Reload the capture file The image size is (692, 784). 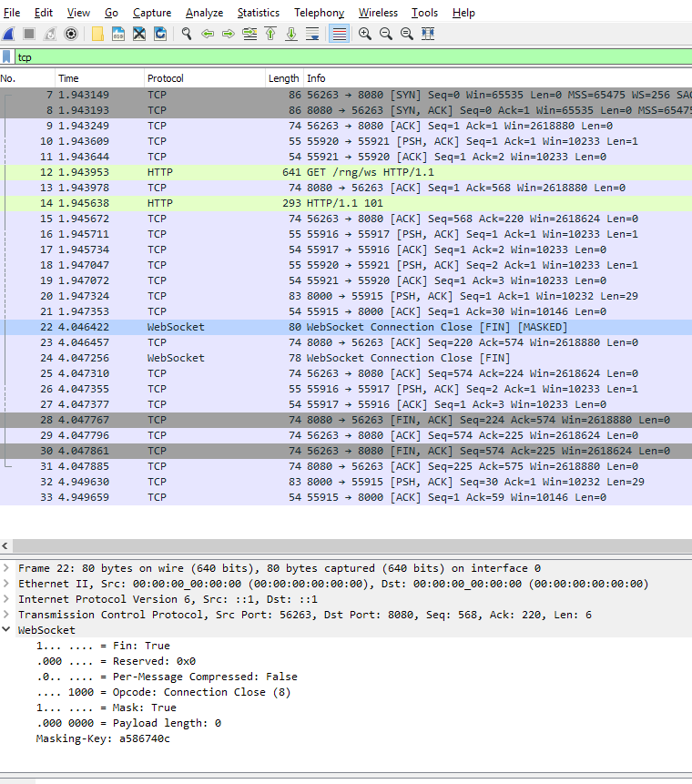point(160,34)
